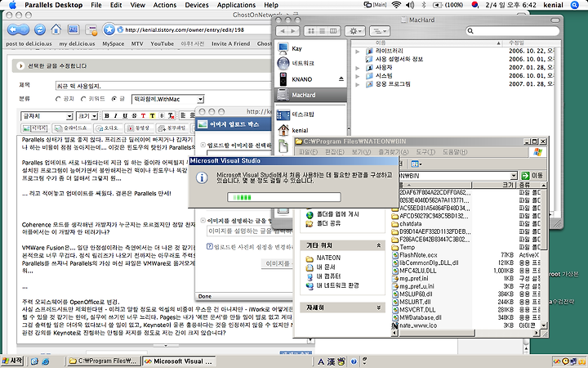Select the 키워드 radio button
The image size is (588, 368).
(83, 99)
